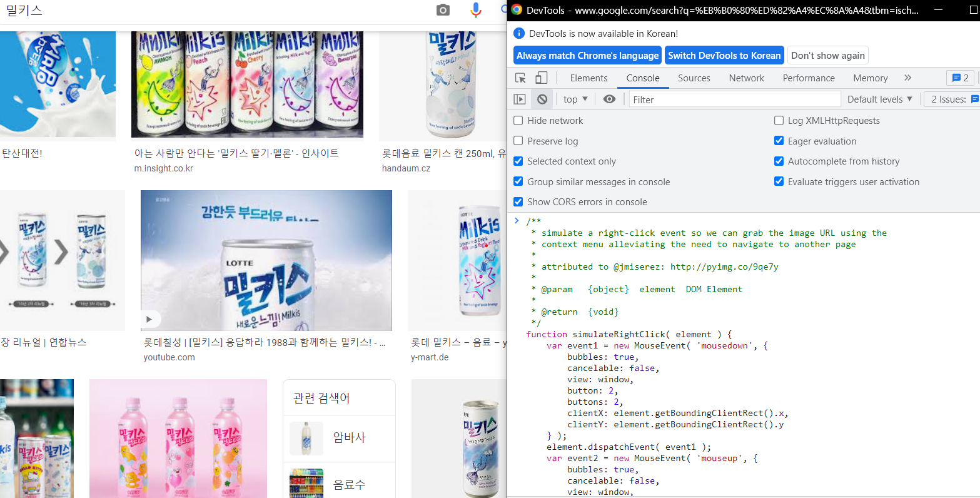Show the console sidebar icon

[x=520, y=99]
